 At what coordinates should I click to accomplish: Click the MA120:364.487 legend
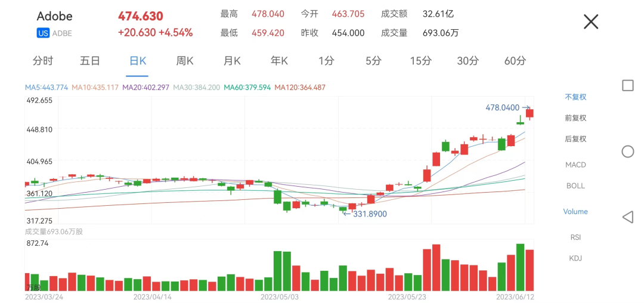coord(300,88)
